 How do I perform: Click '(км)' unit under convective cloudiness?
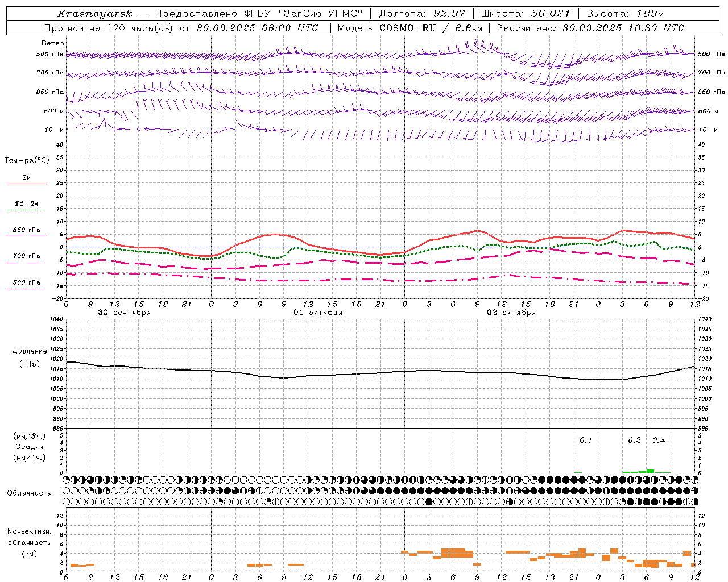(x=29, y=554)
